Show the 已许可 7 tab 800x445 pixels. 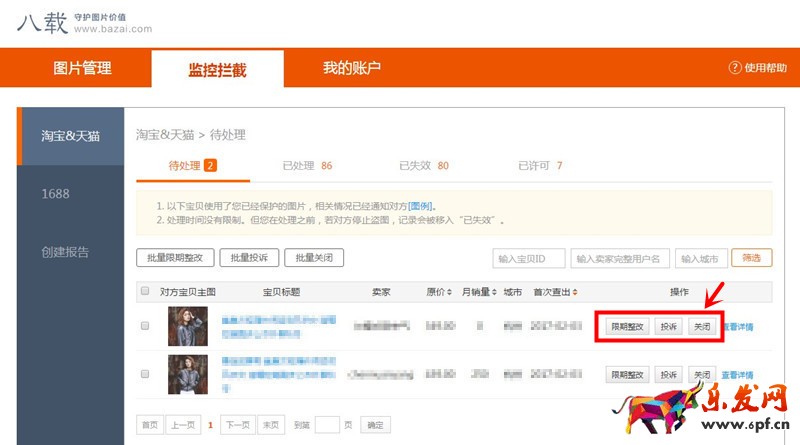tap(540, 165)
